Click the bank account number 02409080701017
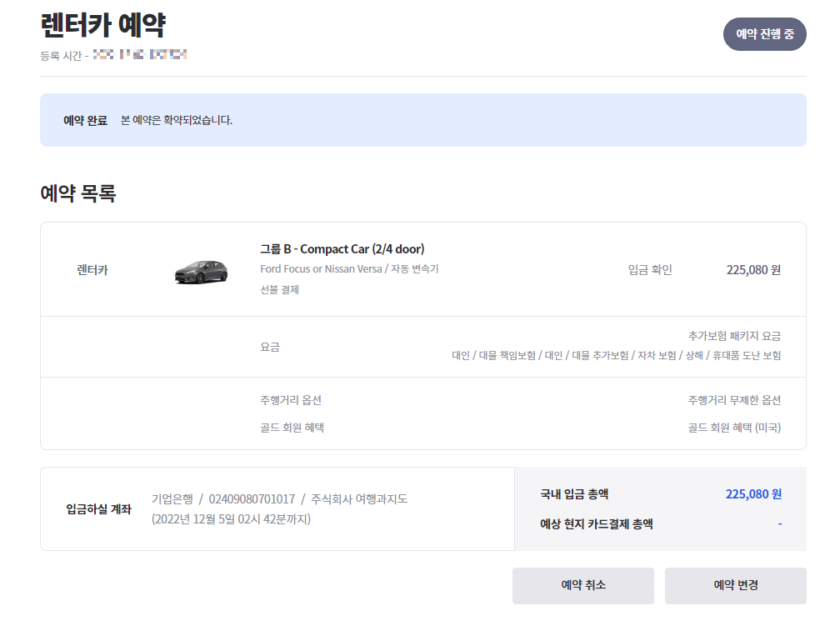The image size is (840, 626). (x=252, y=499)
